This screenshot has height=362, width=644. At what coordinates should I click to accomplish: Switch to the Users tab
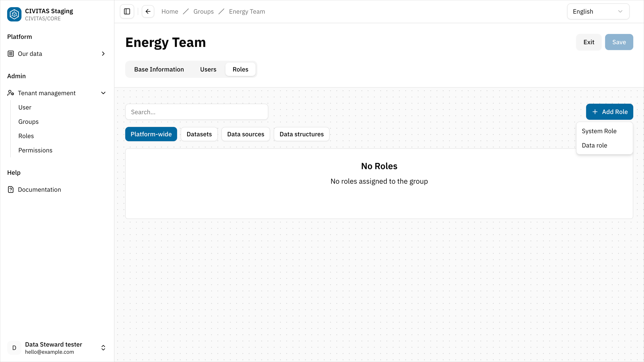[x=208, y=69]
